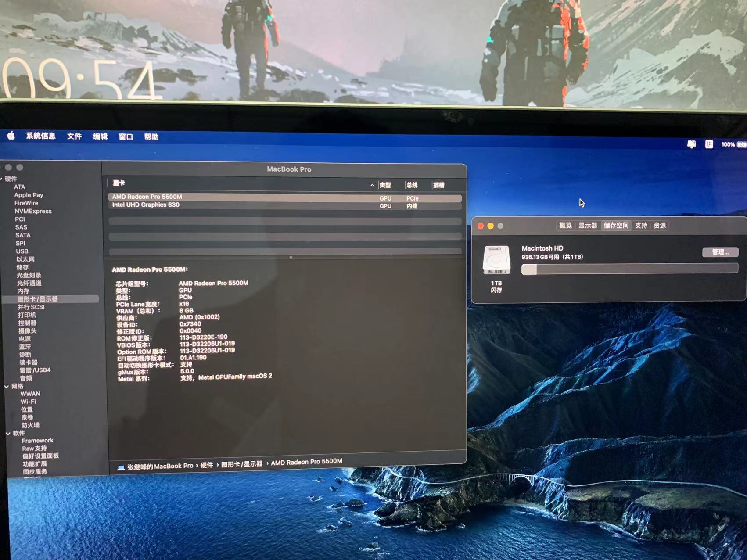
Task: Select 偏好设置面板 in the sidebar
Action: (x=40, y=456)
